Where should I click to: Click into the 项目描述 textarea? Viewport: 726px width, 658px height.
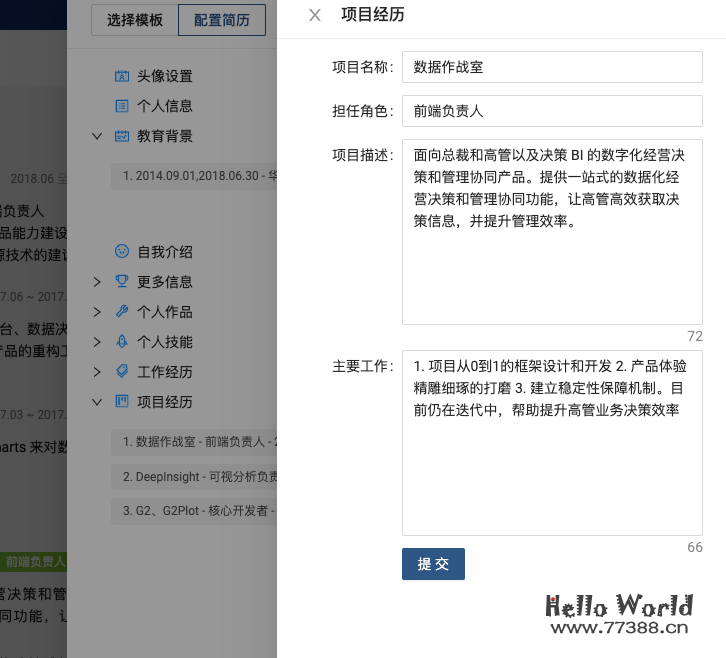(552, 232)
